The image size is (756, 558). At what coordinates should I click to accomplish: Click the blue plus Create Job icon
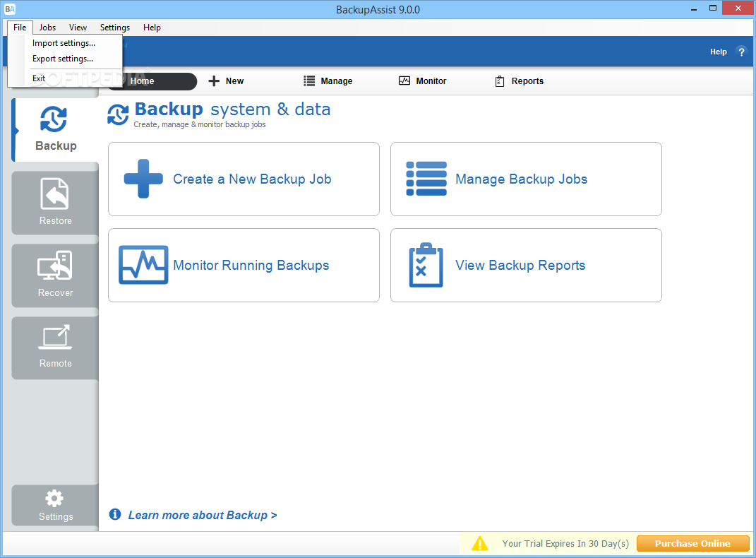tap(143, 179)
